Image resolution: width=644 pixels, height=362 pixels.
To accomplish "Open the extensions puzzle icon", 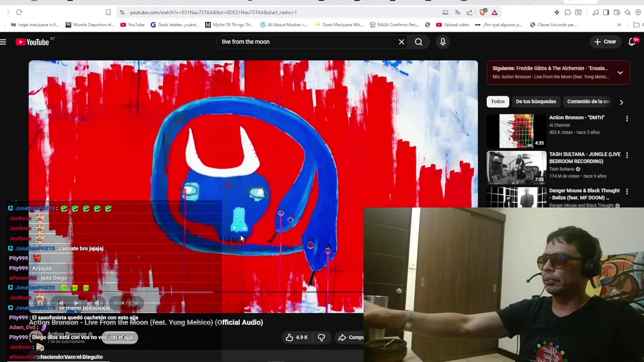I will (568, 12).
